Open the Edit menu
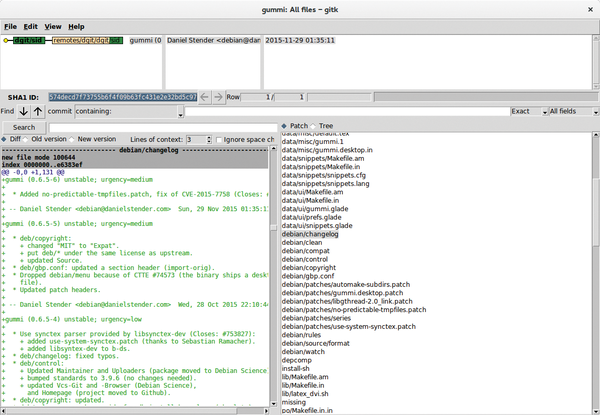This screenshot has width=600, height=415. 31,26
